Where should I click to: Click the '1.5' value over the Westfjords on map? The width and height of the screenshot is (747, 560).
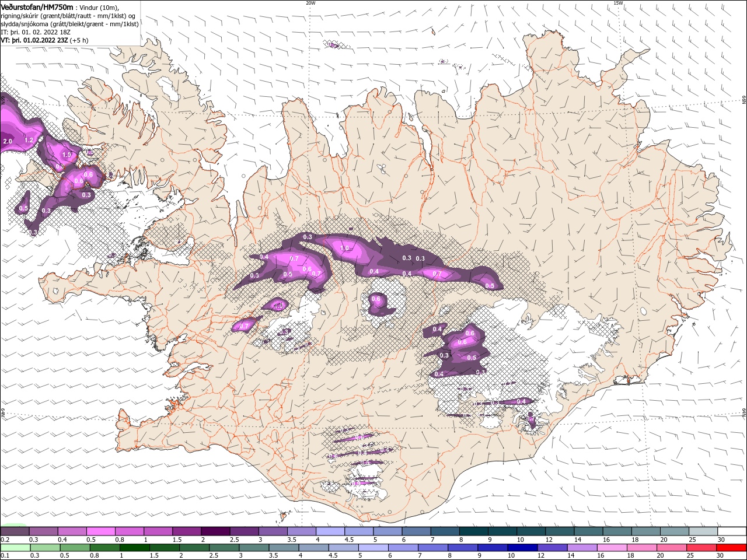pos(67,155)
